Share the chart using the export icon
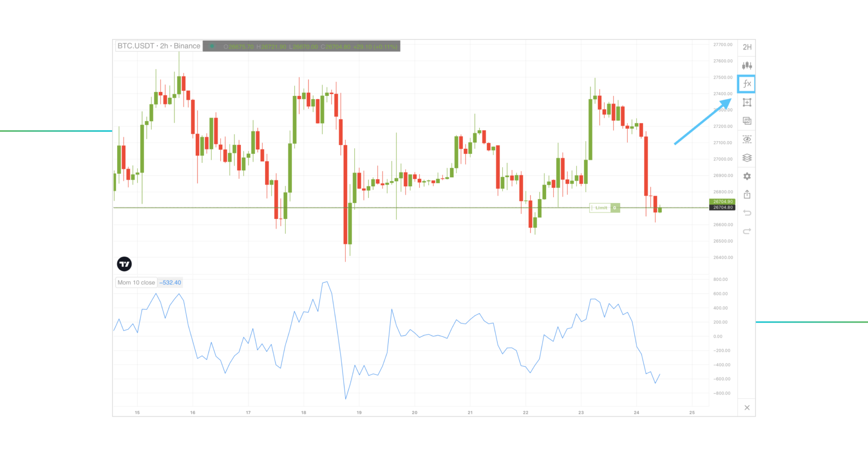The image size is (868, 456). click(x=746, y=195)
